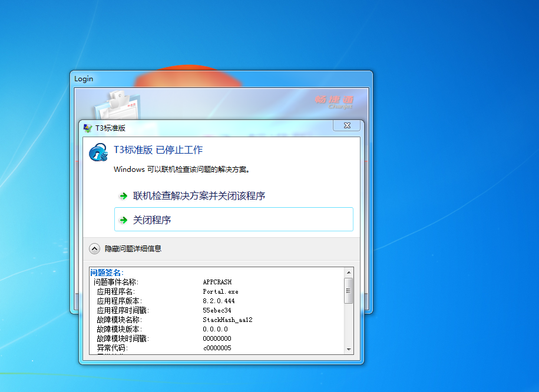Click fault timestamp 00000000
The image size is (539, 392).
pos(217,338)
